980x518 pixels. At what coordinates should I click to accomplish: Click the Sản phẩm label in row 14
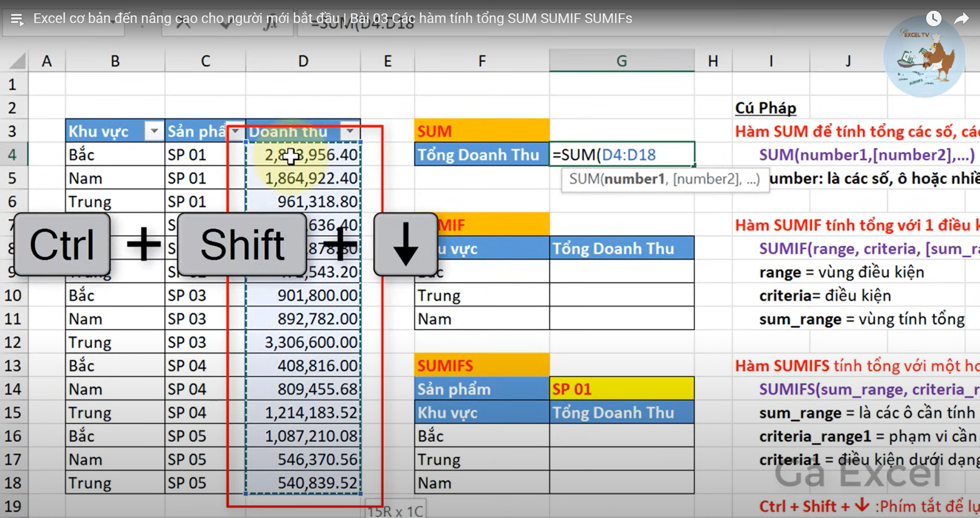[x=482, y=389]
